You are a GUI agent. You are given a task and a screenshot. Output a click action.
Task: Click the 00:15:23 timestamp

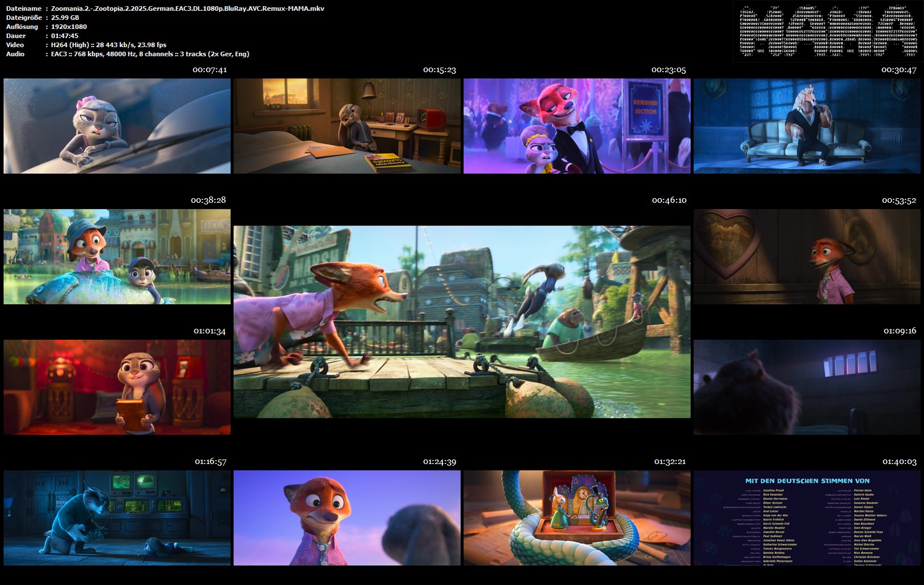[440, 70]
